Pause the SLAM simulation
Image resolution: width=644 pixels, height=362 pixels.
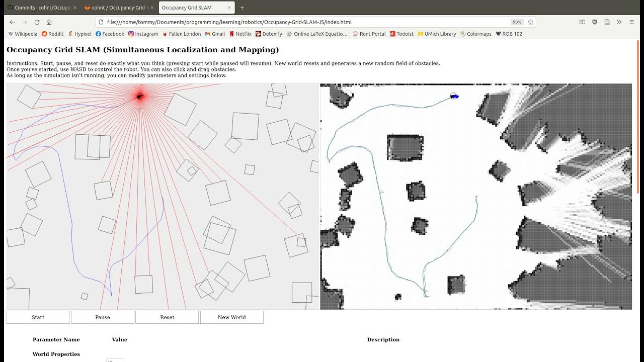coord(103,317)
